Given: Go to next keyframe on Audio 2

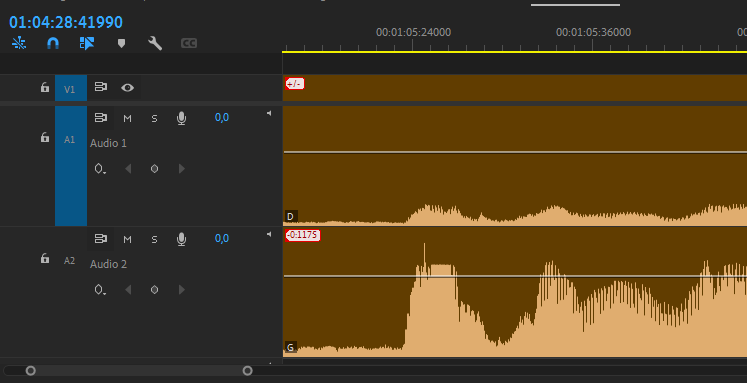Looking at the screenshot, I should pos(181,290).
